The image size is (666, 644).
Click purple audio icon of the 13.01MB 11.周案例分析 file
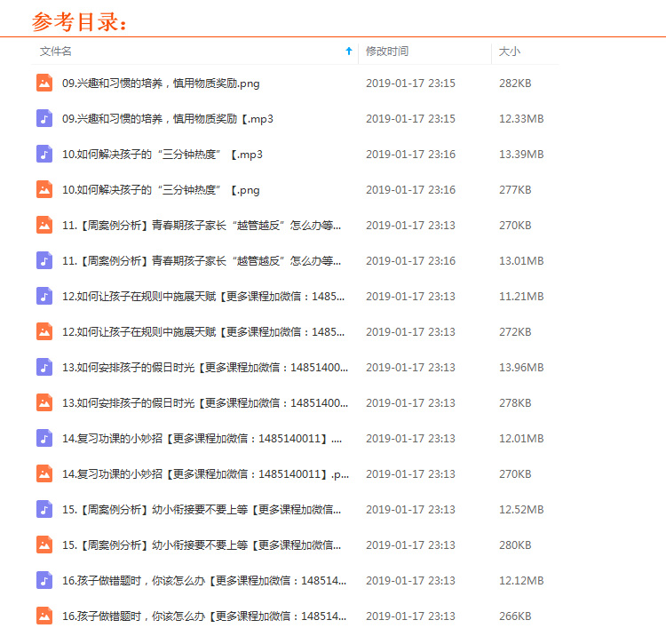[x=44, y=260]
